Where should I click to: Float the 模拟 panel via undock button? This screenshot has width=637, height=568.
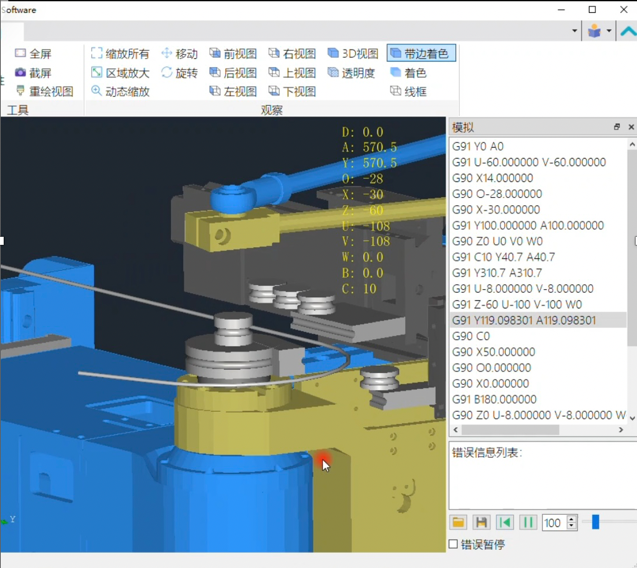(x=616, y=127)
